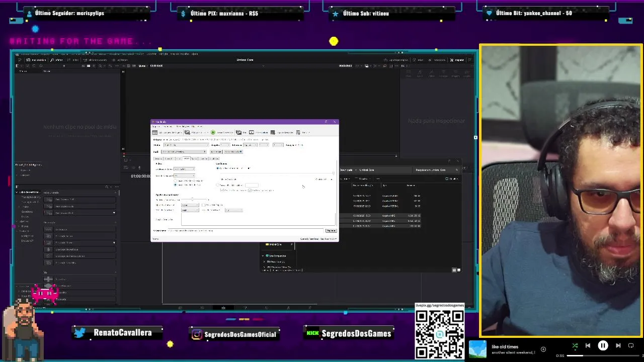Select the Constant Quality radio button
The height and width of the screenshot is (362, 644).
217,168
